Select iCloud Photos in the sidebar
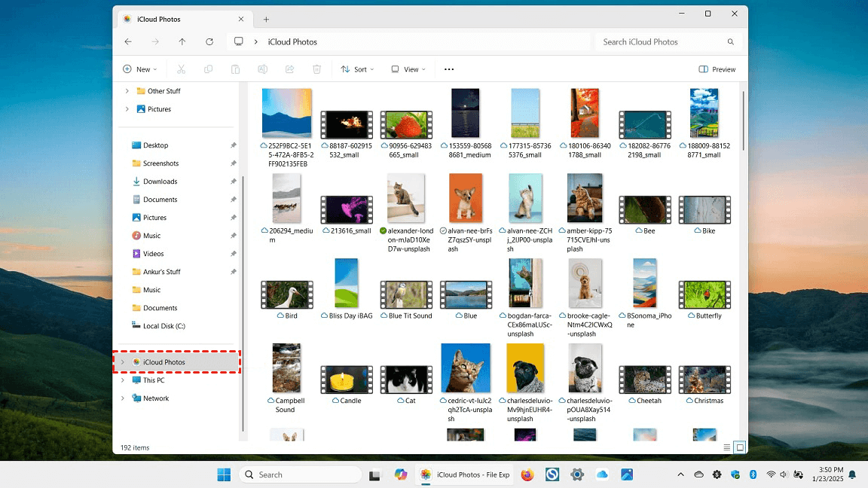The width and height of the screenshot is (868, 488). click(164, 362)
